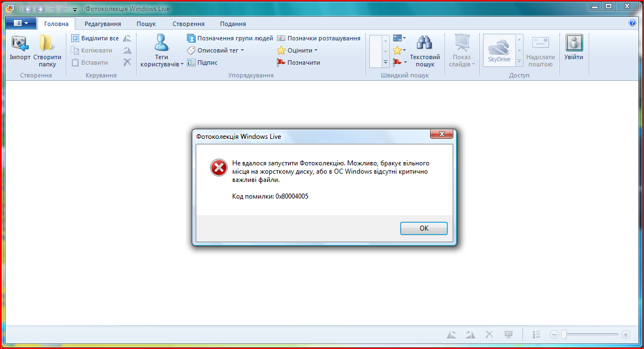The width and height of the screenshot is (644, 349).
Task: Select the SkyDrive cloud icon
Action: pos(499,48)
